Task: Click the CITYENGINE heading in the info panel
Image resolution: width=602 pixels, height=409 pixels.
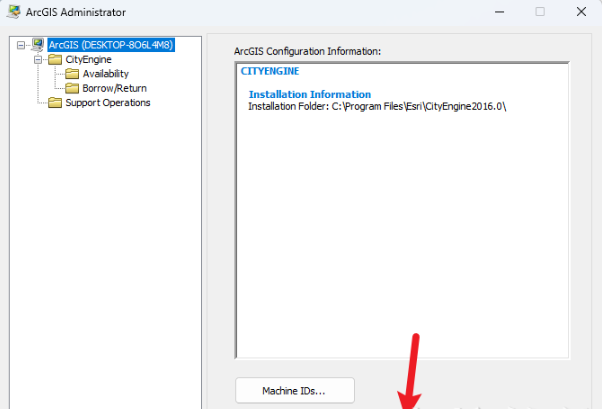Action: click(270, 72)
